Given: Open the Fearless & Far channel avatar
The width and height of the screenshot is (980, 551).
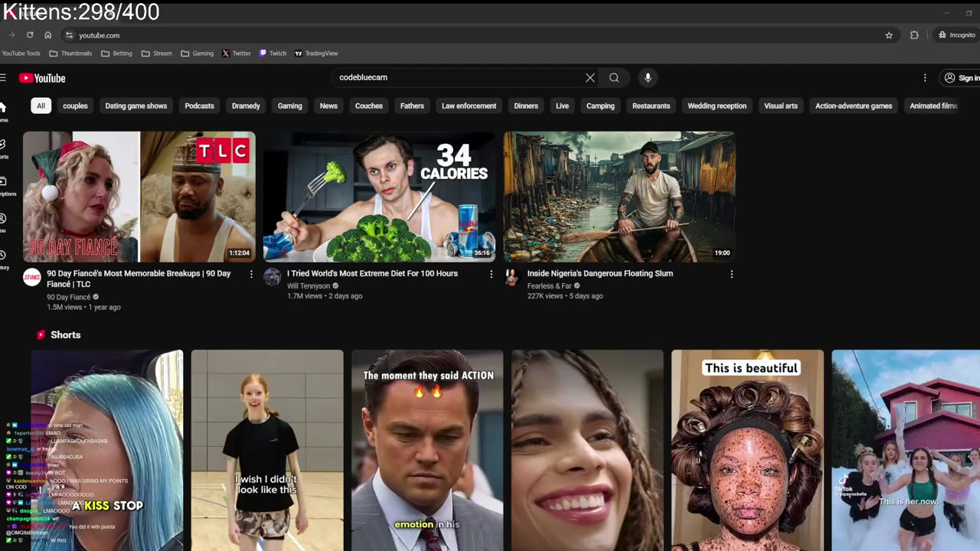Looking at the screenshot, I should 513,277.
